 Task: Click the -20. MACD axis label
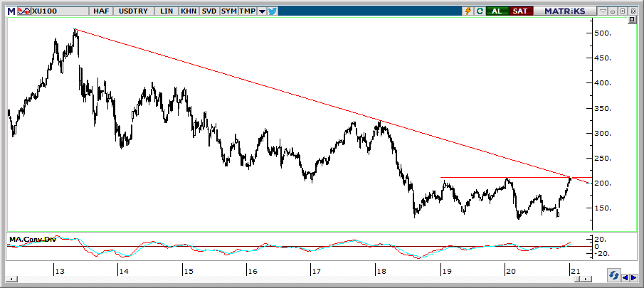601,254
